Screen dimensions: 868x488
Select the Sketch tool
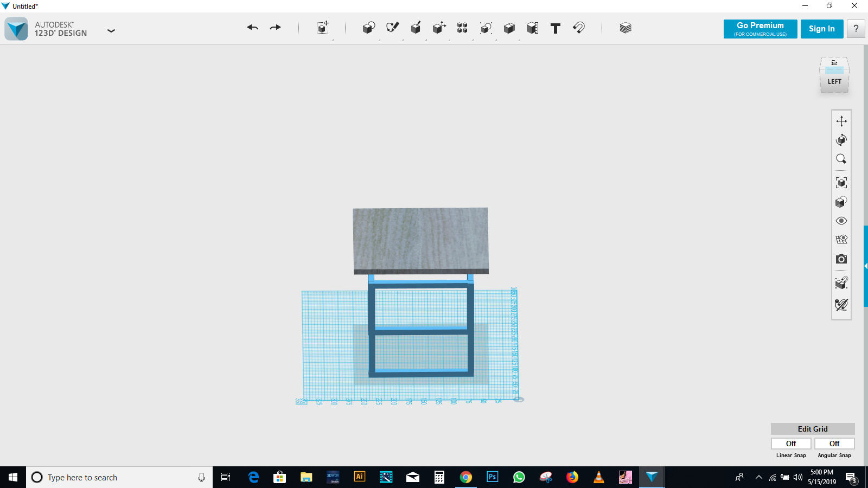pyautogui.click(x=392, y=28)
